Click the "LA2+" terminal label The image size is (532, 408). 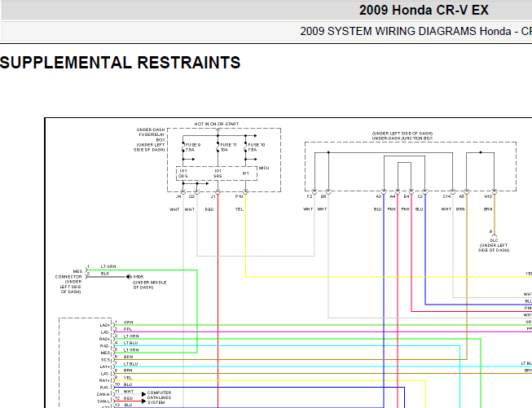tap(105, 325)
